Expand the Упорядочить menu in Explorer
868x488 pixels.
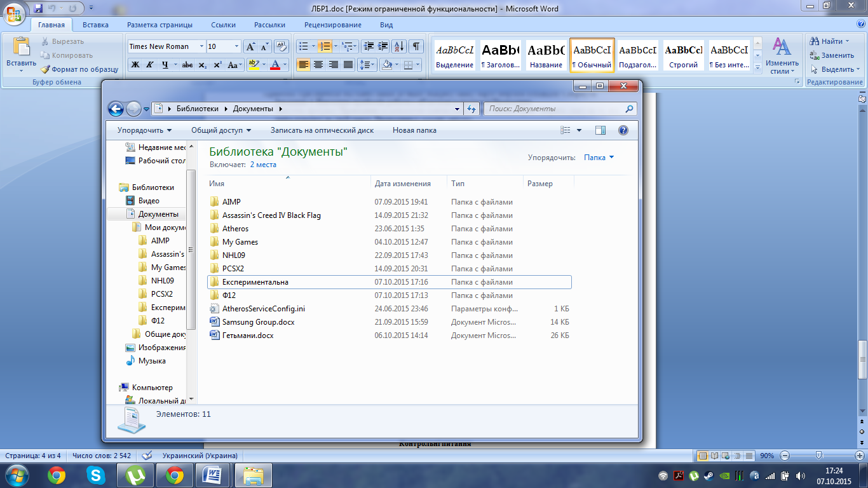[x=144, y=130]
